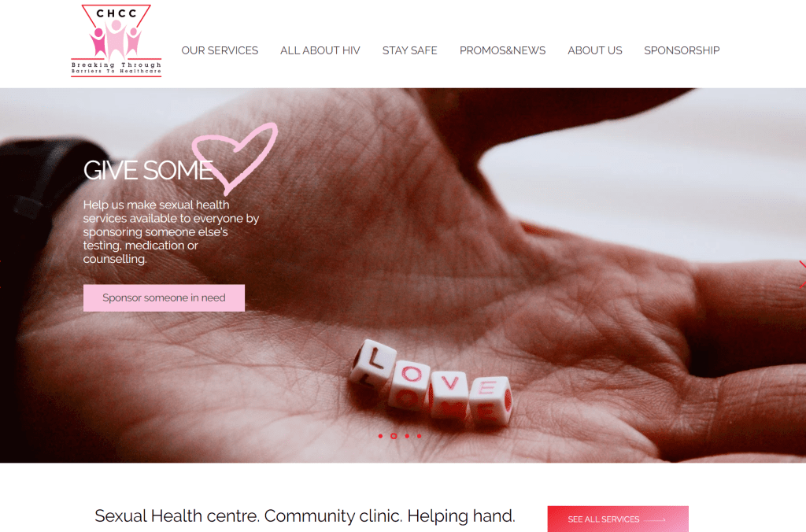The image size is (806, 532).
Task: Click the Sexual Health centre headline text
Action: tap(305, 516)
